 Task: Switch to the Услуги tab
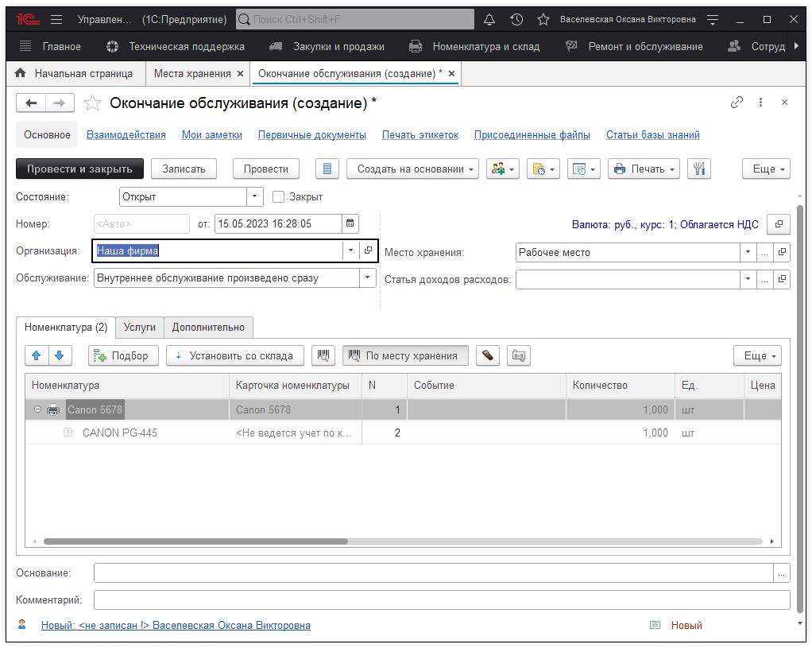click(x=140, y=327)
